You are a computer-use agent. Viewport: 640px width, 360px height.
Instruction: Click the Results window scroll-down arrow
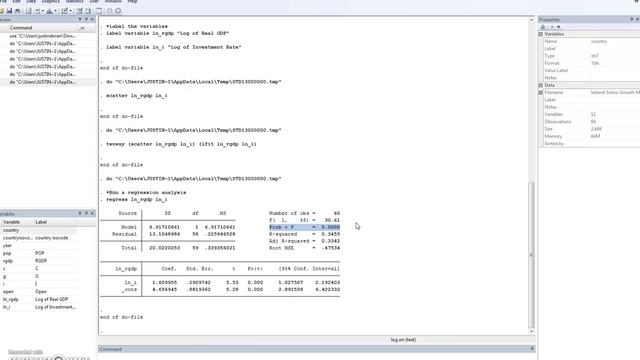(531, 331)
